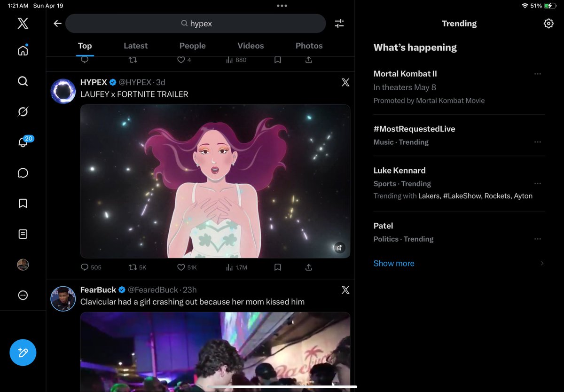Go to Home feed icon
The height and width of the screenshot is (392, 564).
[23, 50]
